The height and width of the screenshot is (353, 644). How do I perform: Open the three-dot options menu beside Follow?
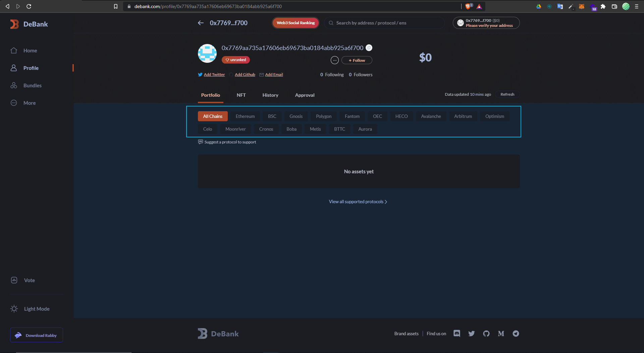pos(334,60)
